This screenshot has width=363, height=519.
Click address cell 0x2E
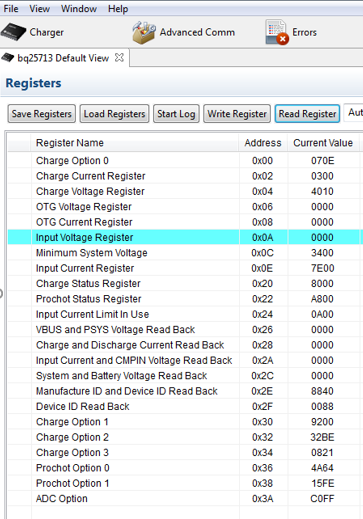[263, 391]
